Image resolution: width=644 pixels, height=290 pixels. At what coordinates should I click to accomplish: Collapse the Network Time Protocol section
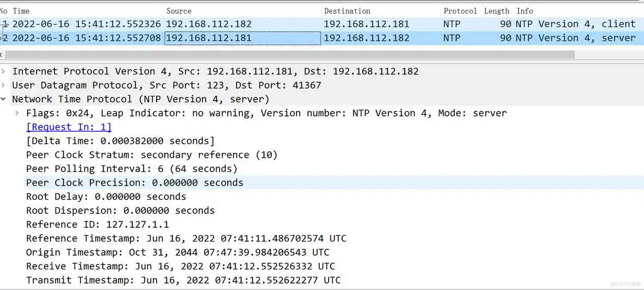click(4, 99)
